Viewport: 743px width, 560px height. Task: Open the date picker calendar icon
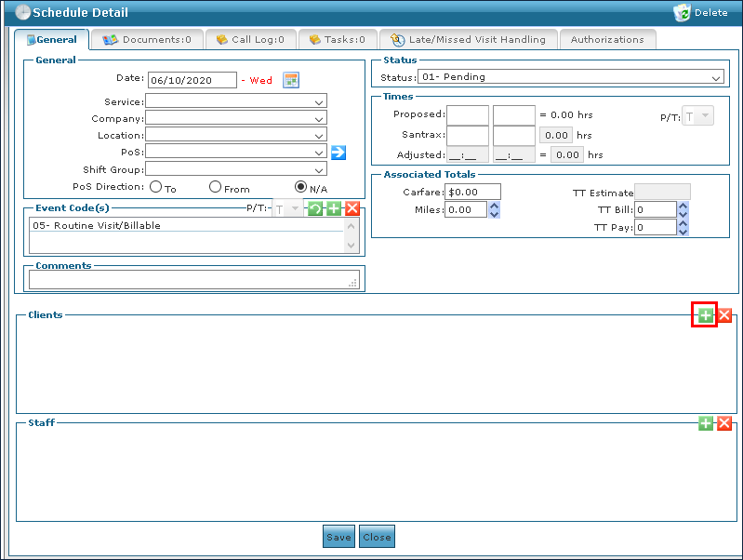[291, 80]
